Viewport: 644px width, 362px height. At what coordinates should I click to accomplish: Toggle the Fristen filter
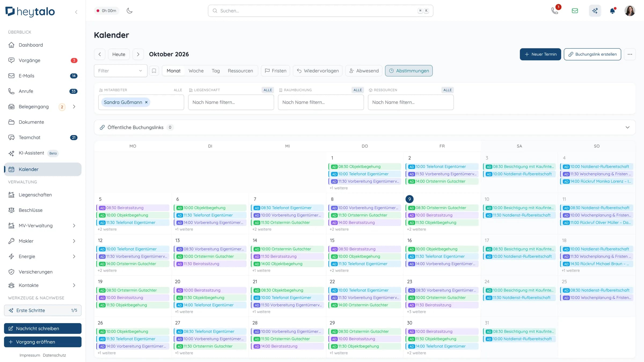point(275,71)
